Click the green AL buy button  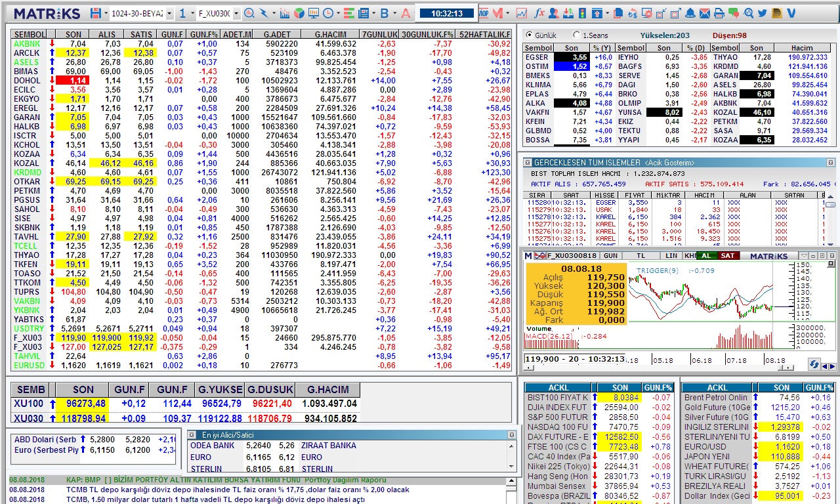[x=706, y=255]
